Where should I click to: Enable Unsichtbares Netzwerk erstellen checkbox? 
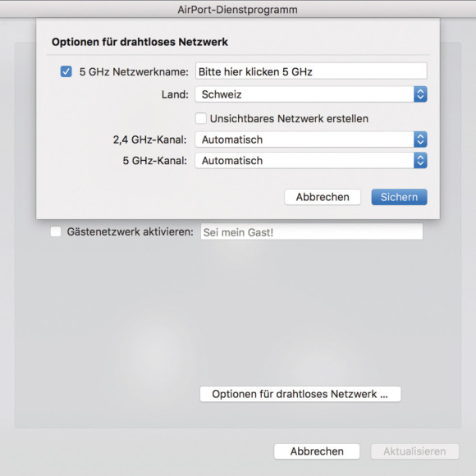pyautogui.click(x=201, y=118)
